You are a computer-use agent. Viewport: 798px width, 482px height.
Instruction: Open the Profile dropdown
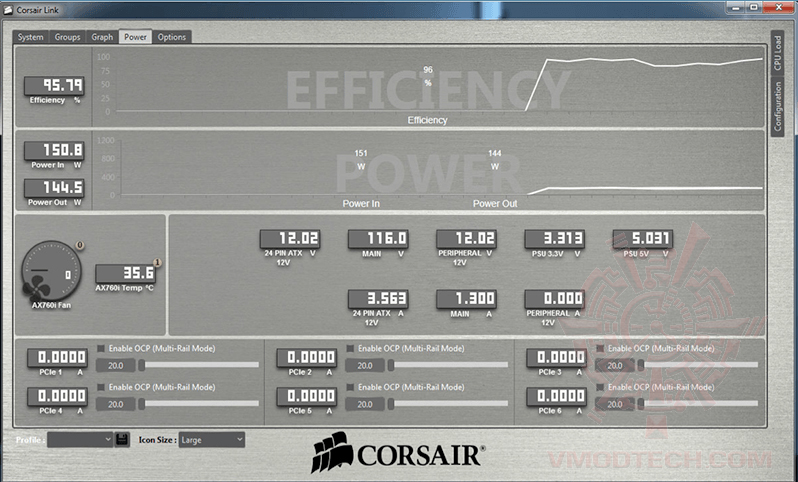click(80, 440)
